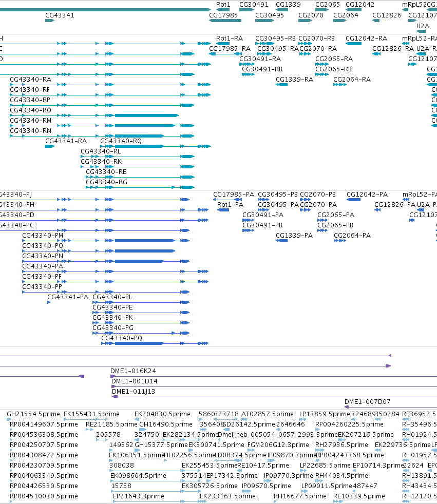Open the CG2070 gene label
This screenshot has width=437, height=504.
point(311,15)
